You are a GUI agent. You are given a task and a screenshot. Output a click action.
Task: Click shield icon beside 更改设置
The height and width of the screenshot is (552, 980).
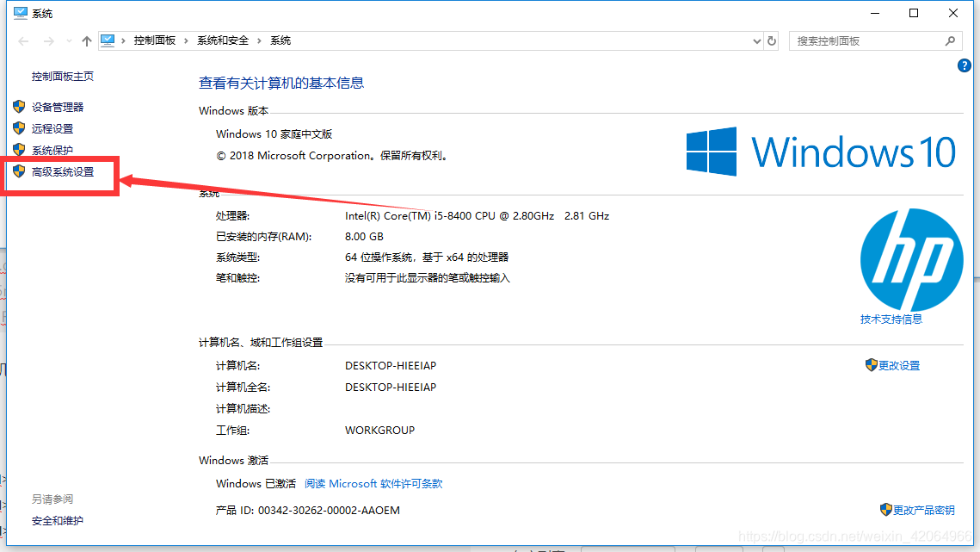coord(872,365)
